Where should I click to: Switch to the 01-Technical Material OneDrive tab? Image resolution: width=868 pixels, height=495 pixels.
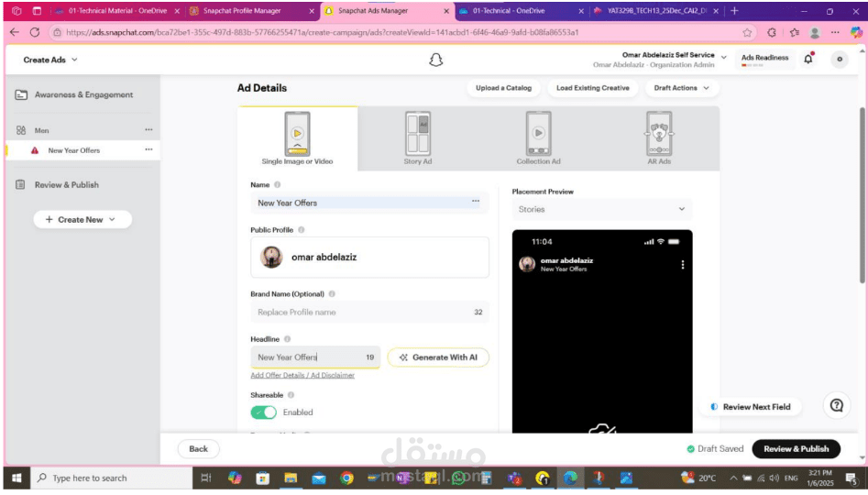117,10
